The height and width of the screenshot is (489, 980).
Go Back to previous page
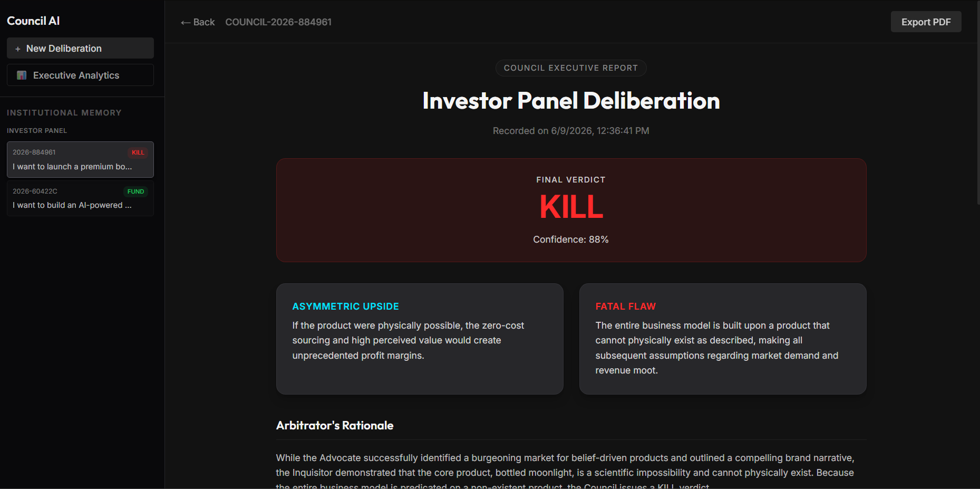tap(198, 22)
